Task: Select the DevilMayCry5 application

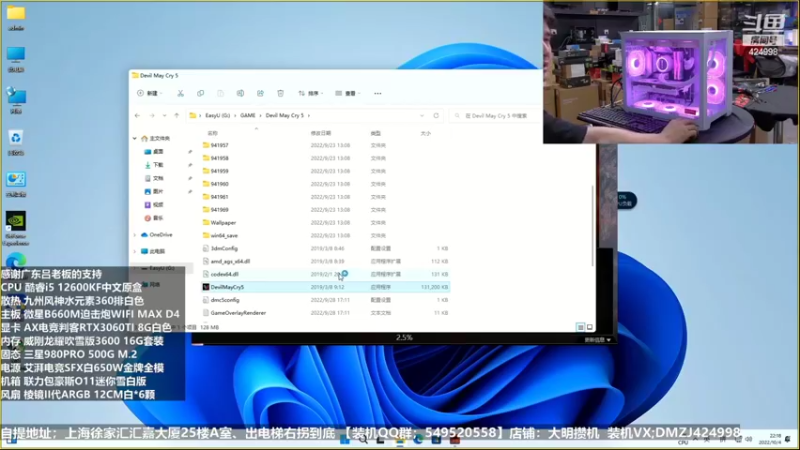Action: pyautogui.click(x=326, y=287)
